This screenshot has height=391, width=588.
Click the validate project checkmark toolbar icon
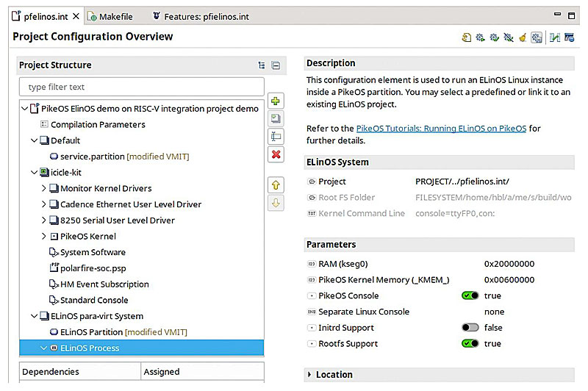pyautogui.click(x=554, y=37)
